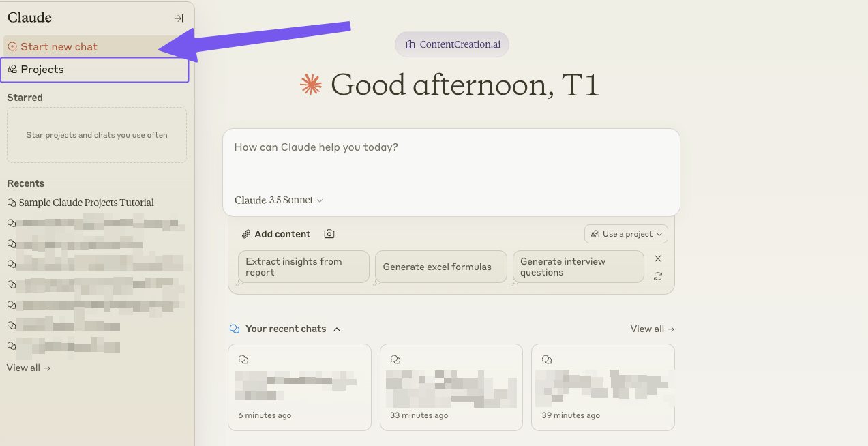Image resolution: width=868 pixels, height=446 pixels.
Task: Collapse the Your recent chats section
Action: (x=337, y=329)
